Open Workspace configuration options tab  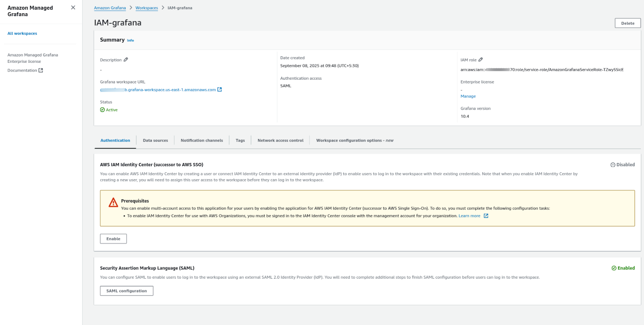pyautogui.click(x=355, y=141)
